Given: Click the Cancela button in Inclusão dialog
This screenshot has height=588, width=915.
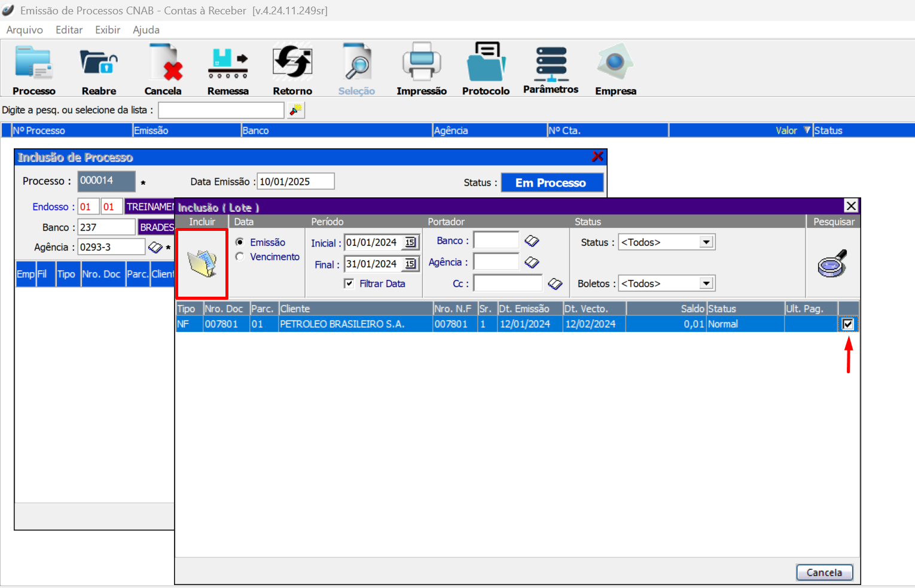Looking at the screenshot, I should [x=824, y=572].
